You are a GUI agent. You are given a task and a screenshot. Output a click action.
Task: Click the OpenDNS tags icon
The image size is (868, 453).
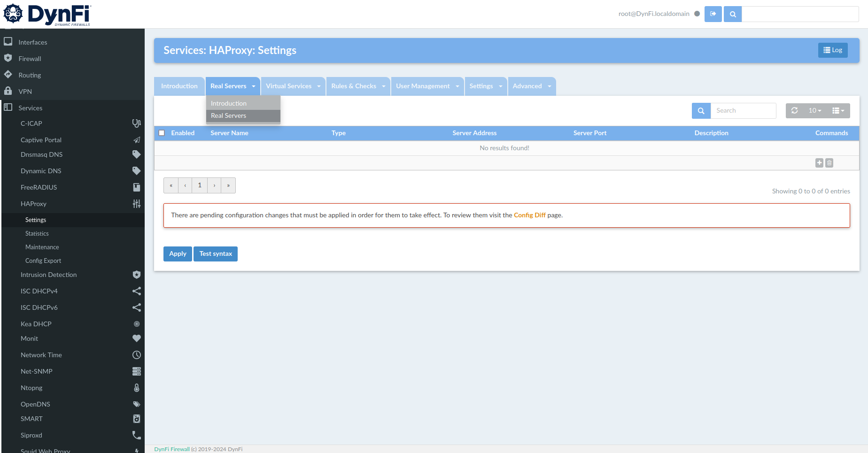pos(136,404)
